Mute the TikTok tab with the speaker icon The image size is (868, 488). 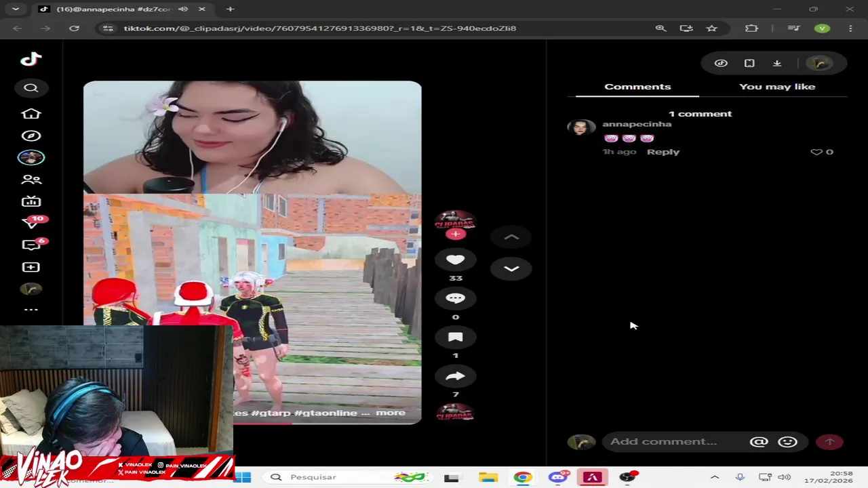[x=183, y=9]
